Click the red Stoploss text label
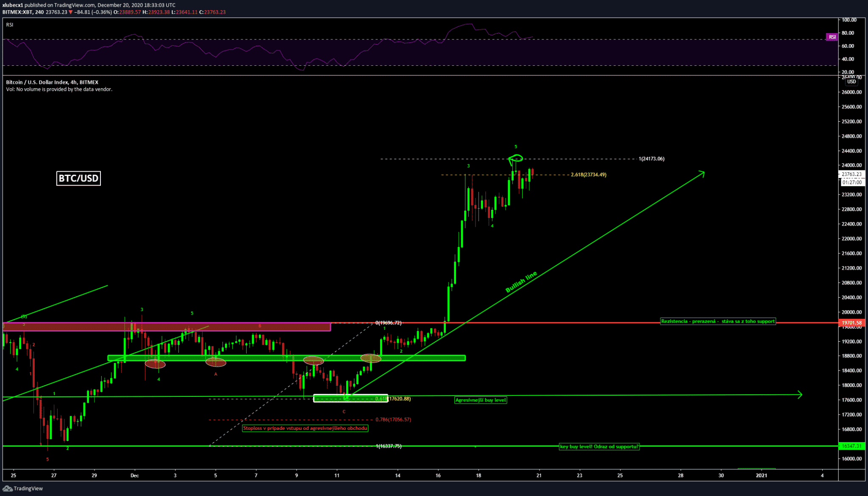The height and width of the screenshot is (496, 868). coord(305,428)
